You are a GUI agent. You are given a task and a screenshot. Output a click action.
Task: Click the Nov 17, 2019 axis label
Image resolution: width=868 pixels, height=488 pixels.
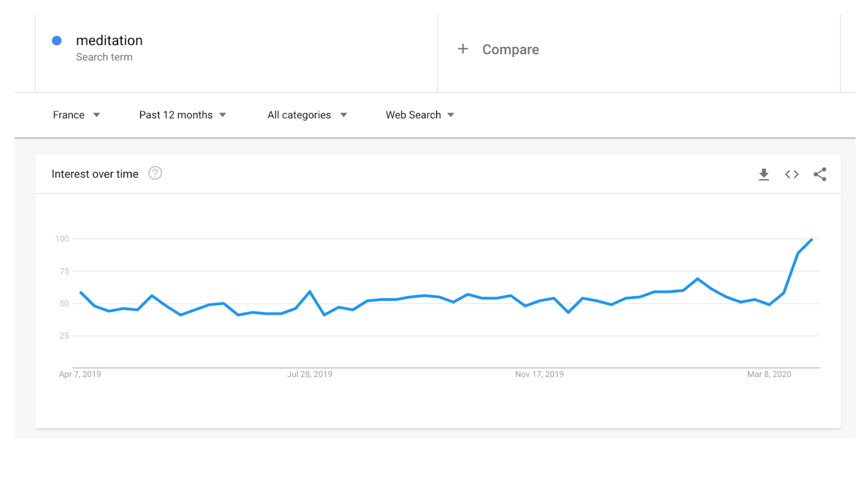(539, 374)
